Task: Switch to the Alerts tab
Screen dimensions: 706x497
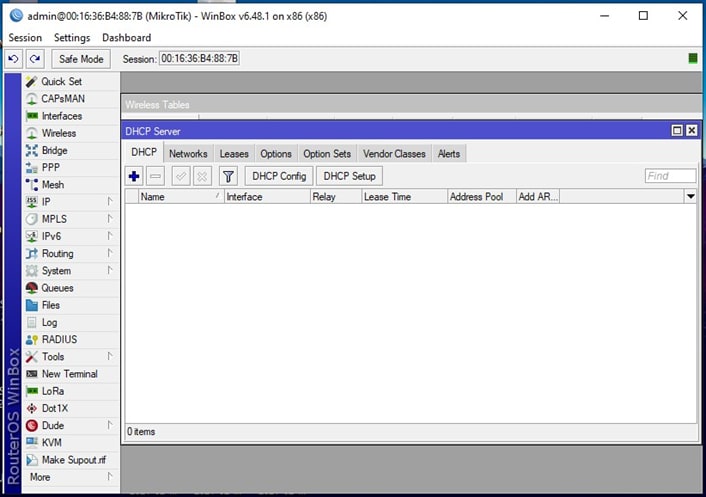Action: click(449, 154)
